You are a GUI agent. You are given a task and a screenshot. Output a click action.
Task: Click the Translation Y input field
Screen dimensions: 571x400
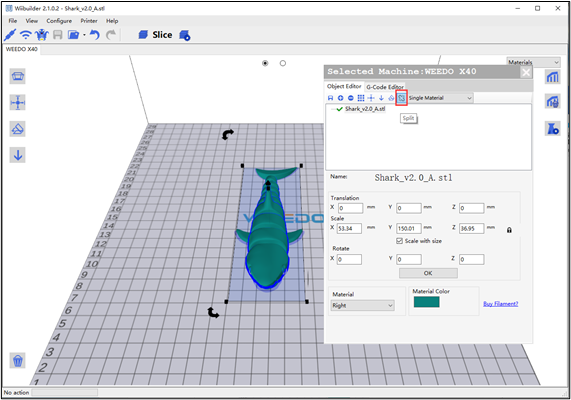[409, 208]
